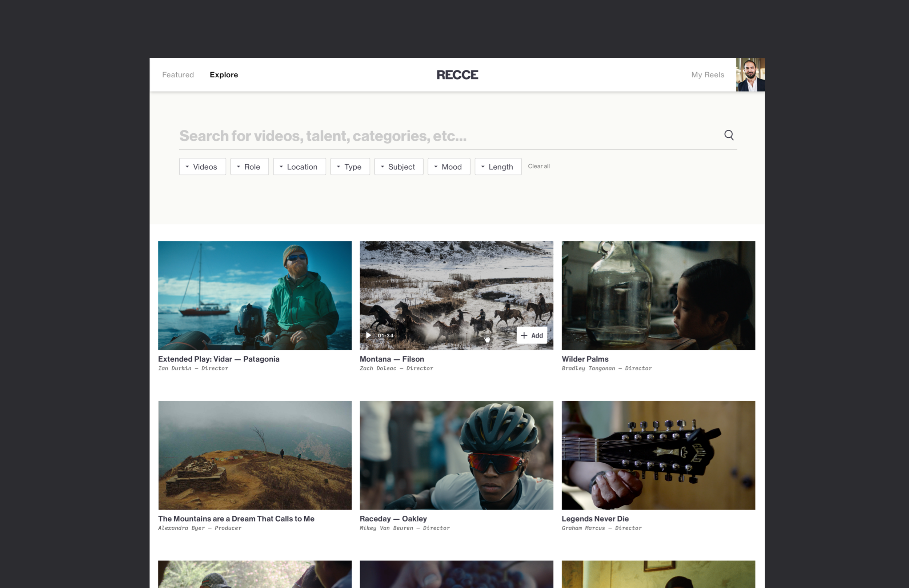Open the Raceday — Oakley thumbnail
The height and width of the screenshot is (588, 909).
[456, 455]
